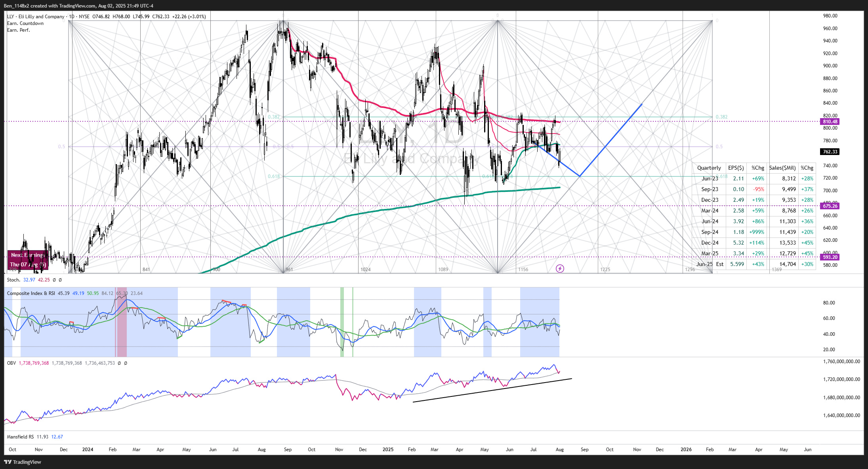Image resolution: width=868 pixels, height=469 pixels.
Task: Click the 2025 label on time axis
Action: point(388,450)
